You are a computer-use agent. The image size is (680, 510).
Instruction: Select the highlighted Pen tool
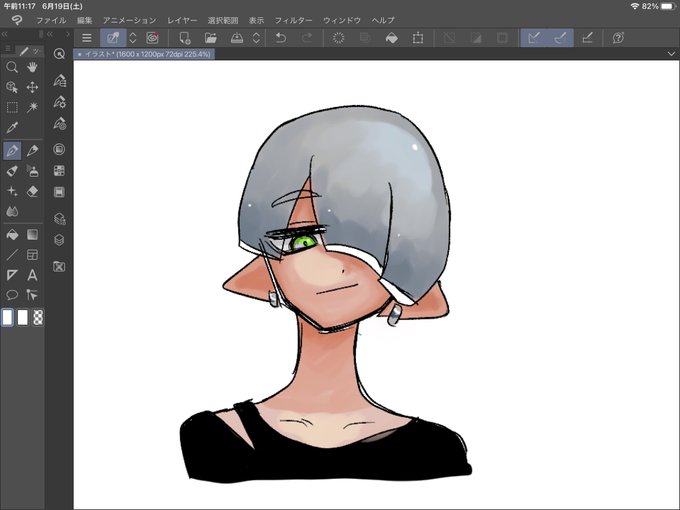pos(12,150)
